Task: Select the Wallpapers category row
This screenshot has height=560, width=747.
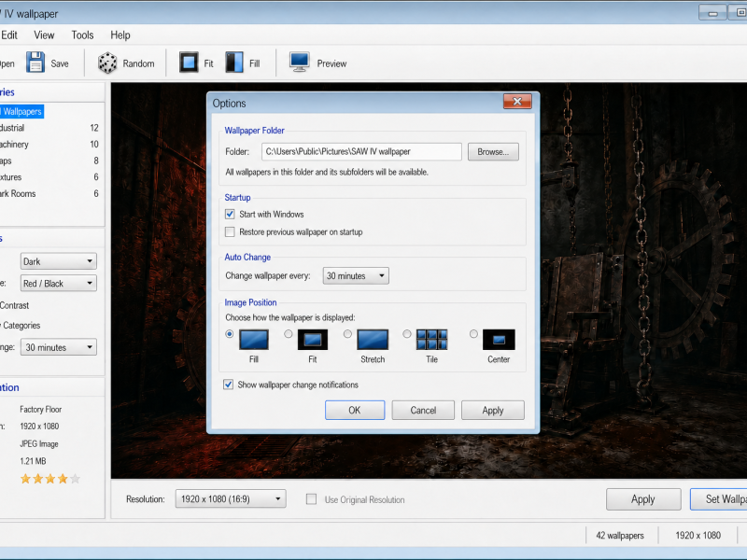Action: coord(21,111)
